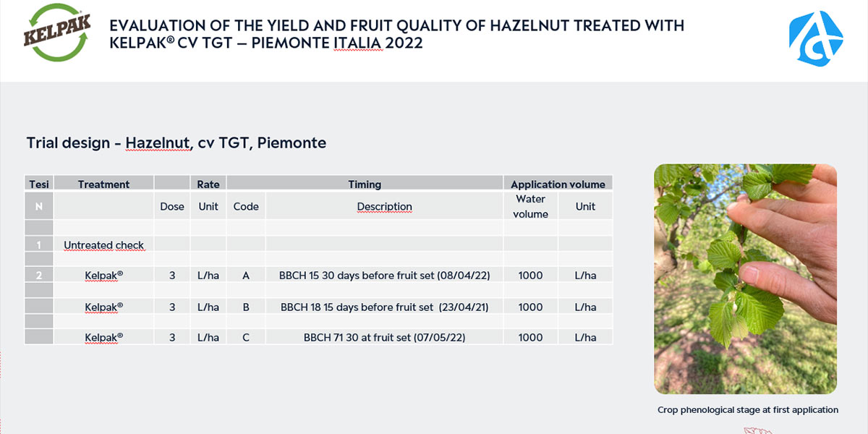Select the 'Treatment' column header
The height and width of the screenshot is (434, 868).
click(x=103, y=184)
